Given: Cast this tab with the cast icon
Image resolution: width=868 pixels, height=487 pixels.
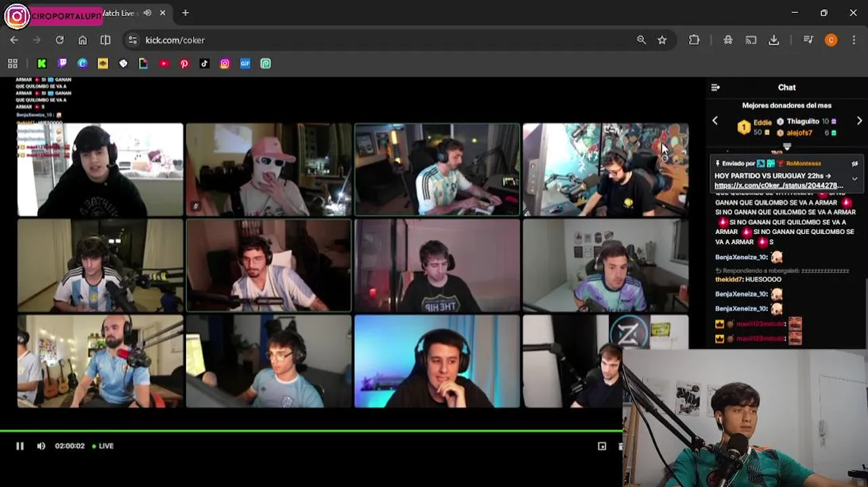Looking at the screenshot, I should 751,40.
